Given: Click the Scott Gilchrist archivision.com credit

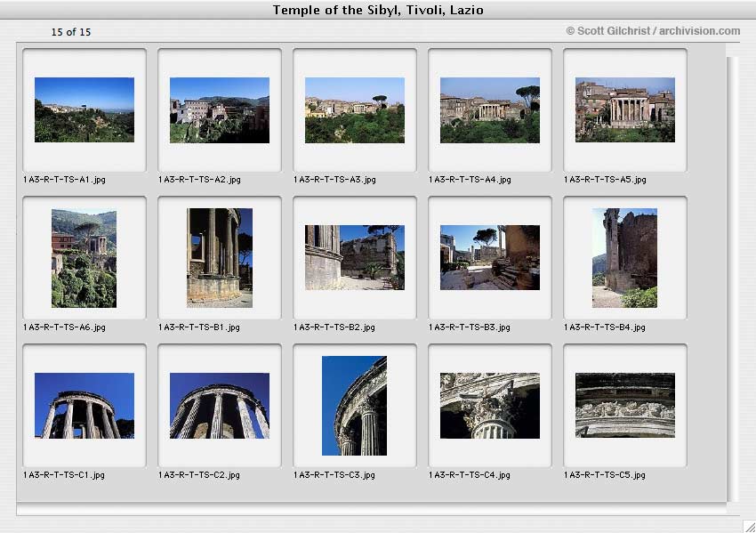Looking at the screenshot, I should click(653, 31).
